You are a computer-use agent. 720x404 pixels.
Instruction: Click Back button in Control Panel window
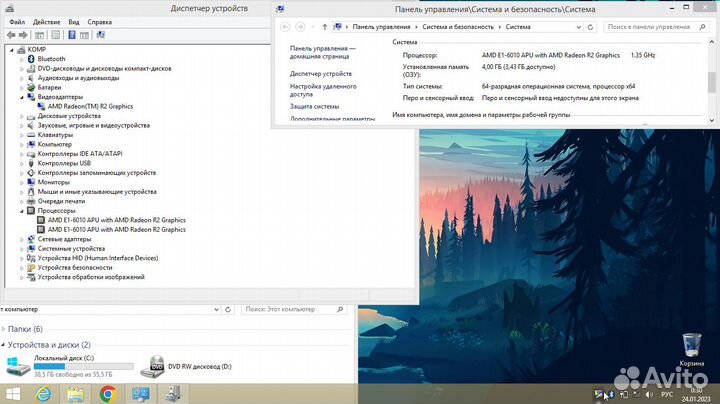[285, 27]
